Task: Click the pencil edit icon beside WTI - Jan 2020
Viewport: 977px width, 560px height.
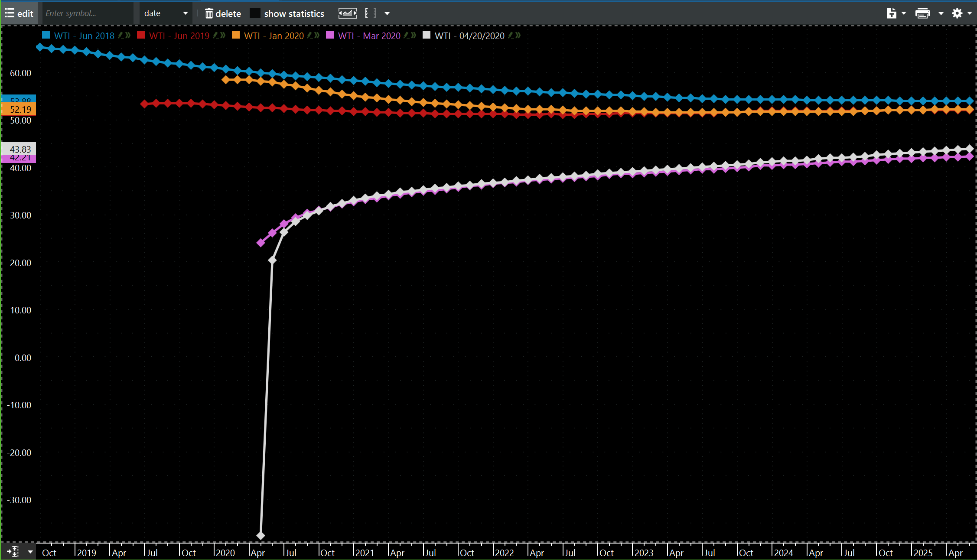Action: (310, 36)
